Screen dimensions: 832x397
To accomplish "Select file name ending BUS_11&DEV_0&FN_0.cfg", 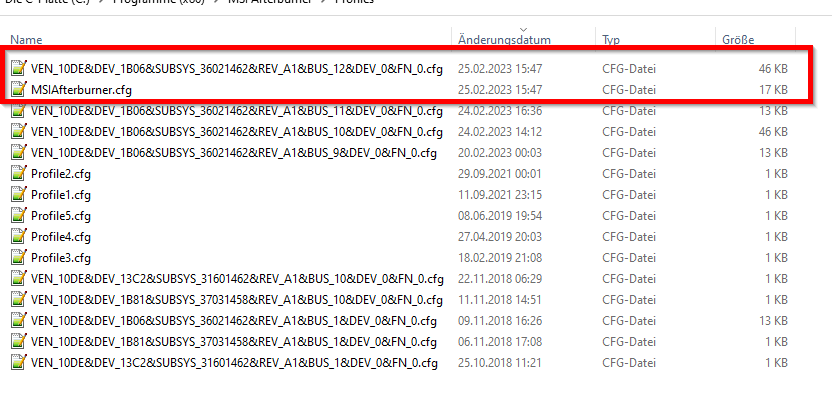I will [x=237, y=111].
